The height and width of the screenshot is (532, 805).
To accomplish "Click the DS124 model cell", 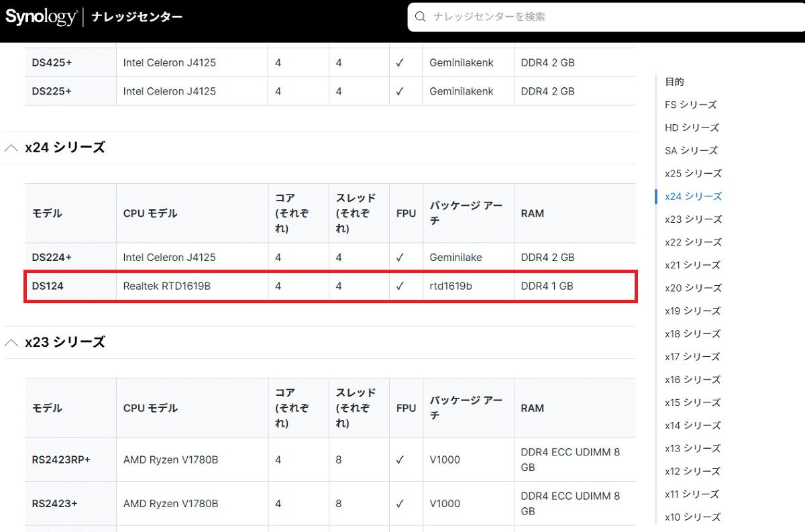I will pos(71,286).
